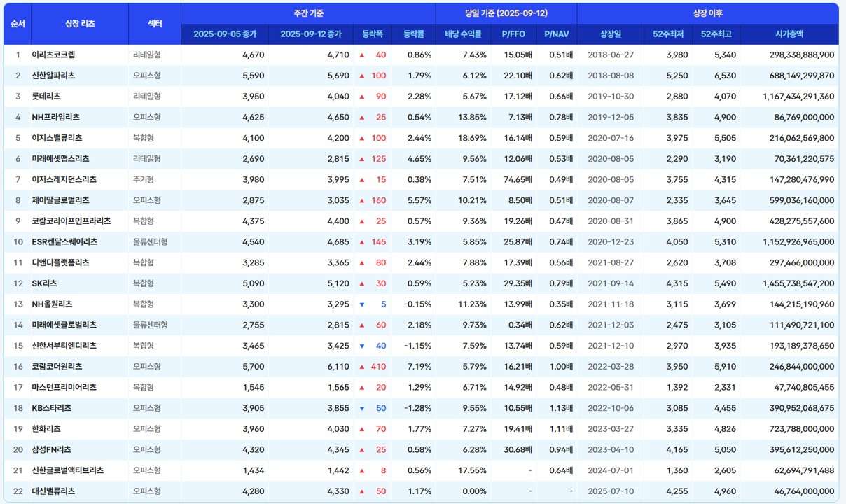Click the 'P/FFO' column header
Viewport: 846px width, 504px height.
513,34
